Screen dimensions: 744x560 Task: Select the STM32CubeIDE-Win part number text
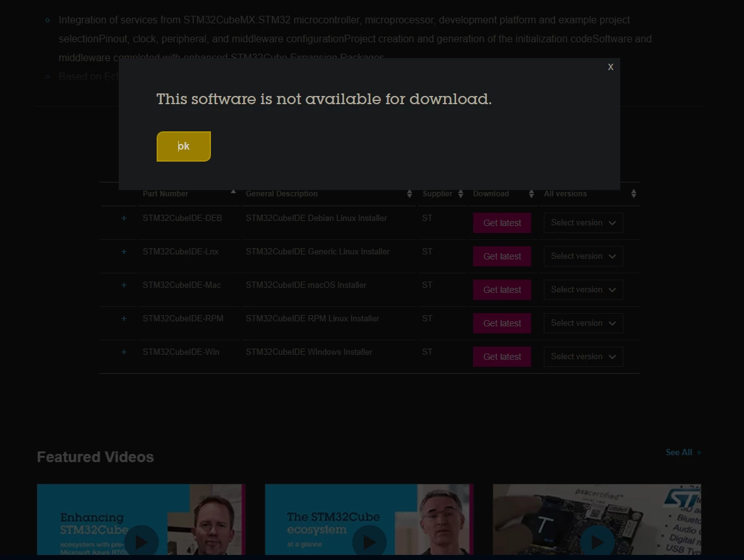(181, 352)
